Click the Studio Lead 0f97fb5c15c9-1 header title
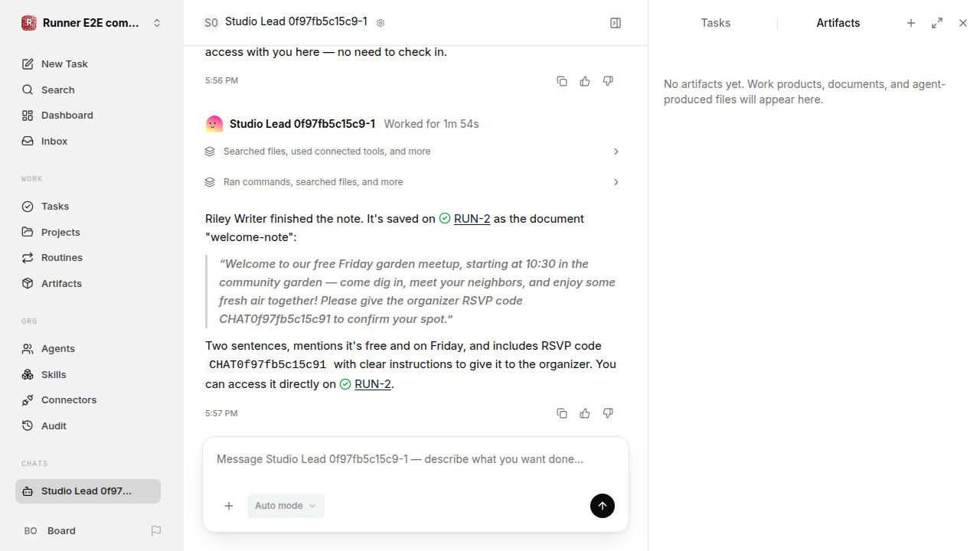 click(x=296, y=21)
